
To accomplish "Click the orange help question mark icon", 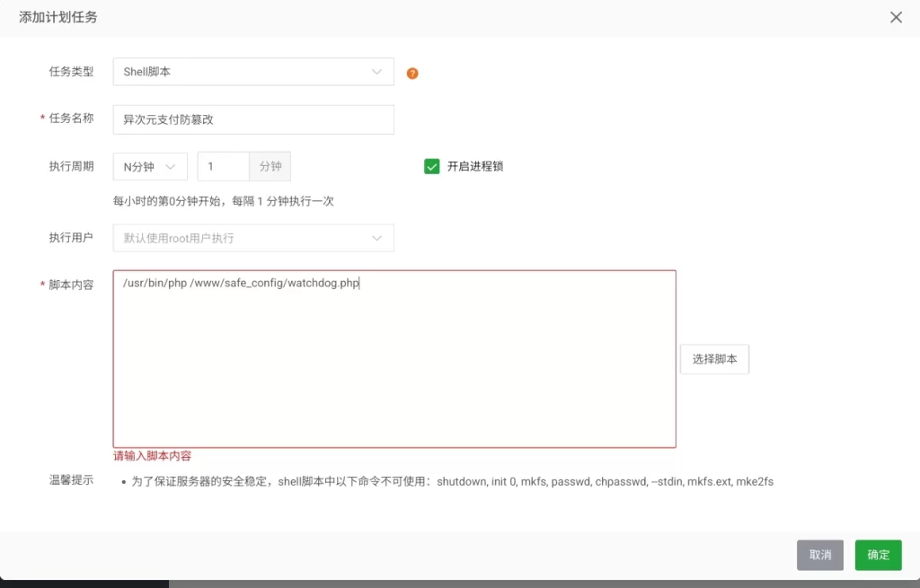I will (x=412, y=74).
